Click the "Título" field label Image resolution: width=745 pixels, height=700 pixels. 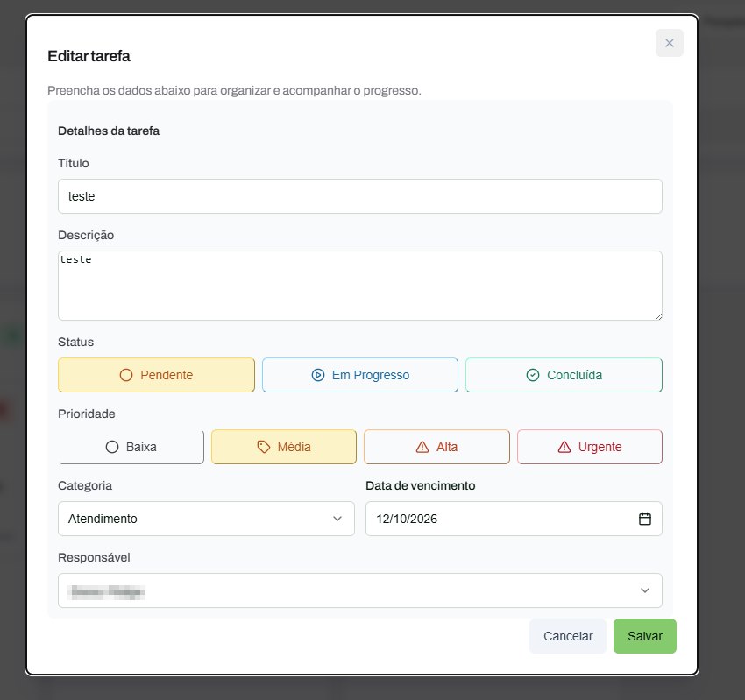click(73, 163)
